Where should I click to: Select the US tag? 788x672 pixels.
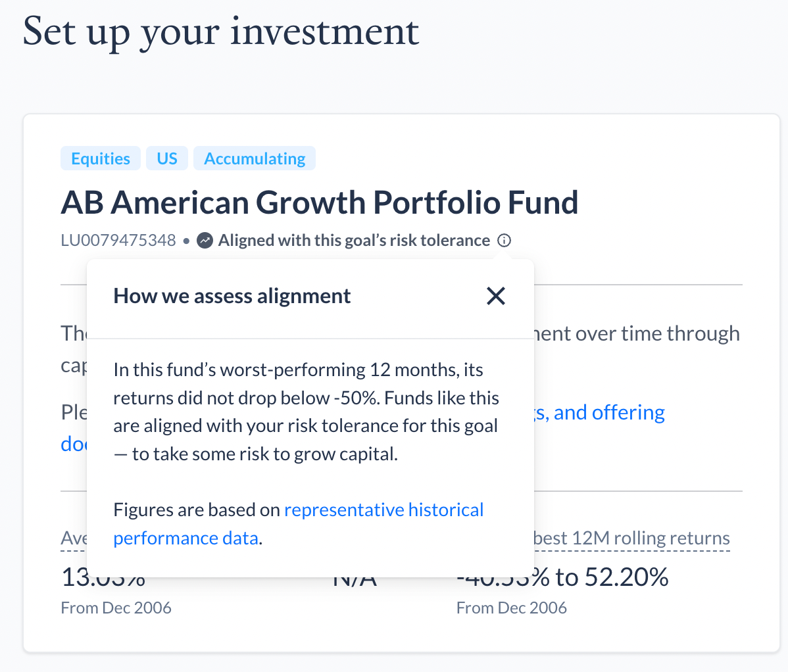pos(167,158)
